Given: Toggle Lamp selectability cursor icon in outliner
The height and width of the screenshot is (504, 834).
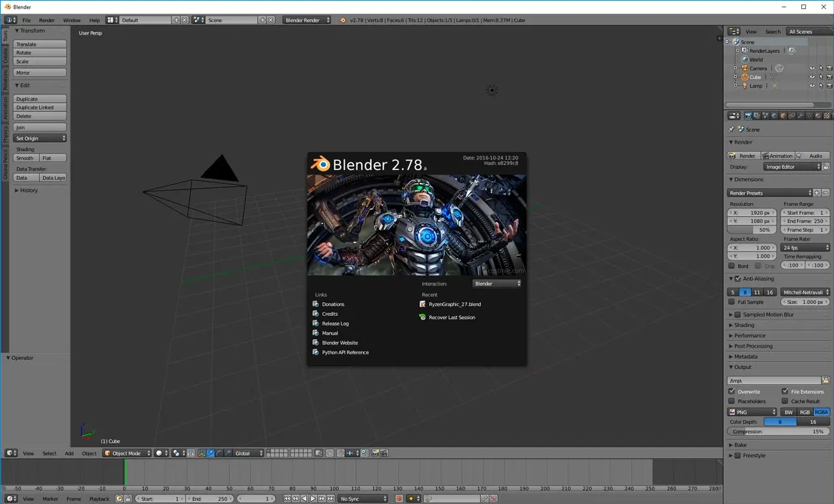Looking at the screenshot, I should [821, 86].
